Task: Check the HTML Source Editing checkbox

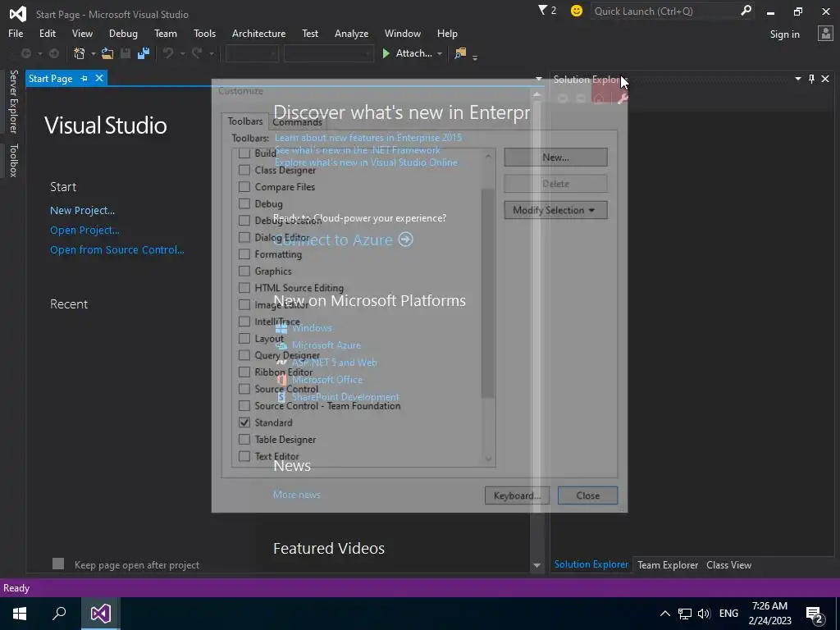Action: coord(244,288)
